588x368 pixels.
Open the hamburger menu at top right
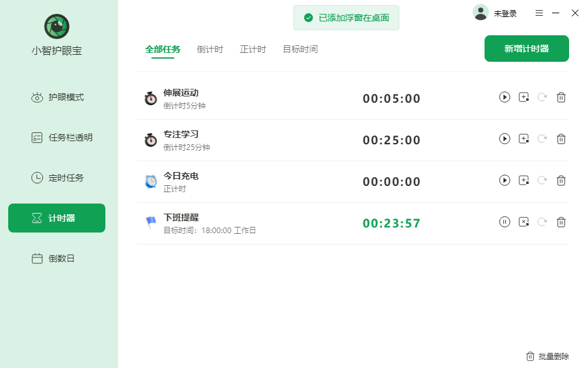point(539,12)
